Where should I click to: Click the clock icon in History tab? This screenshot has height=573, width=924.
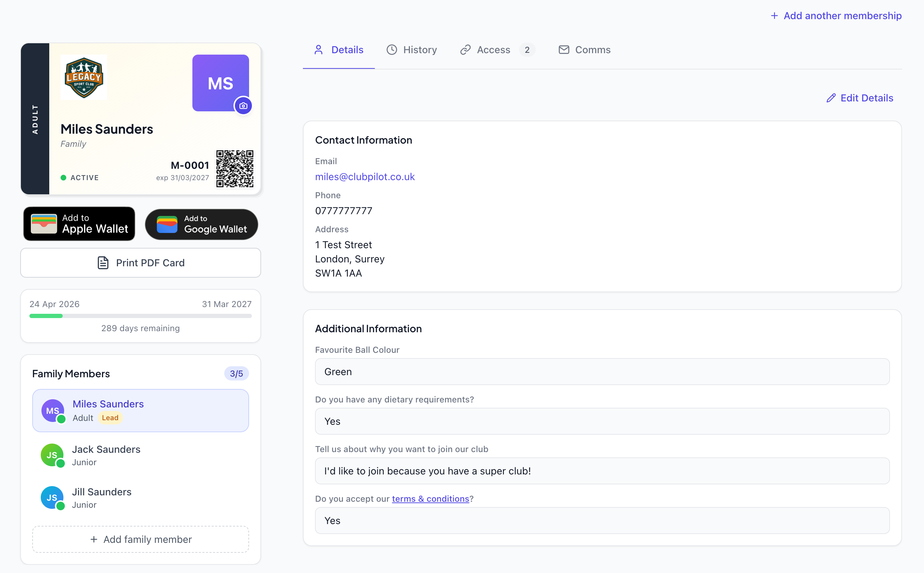[391, 50]
